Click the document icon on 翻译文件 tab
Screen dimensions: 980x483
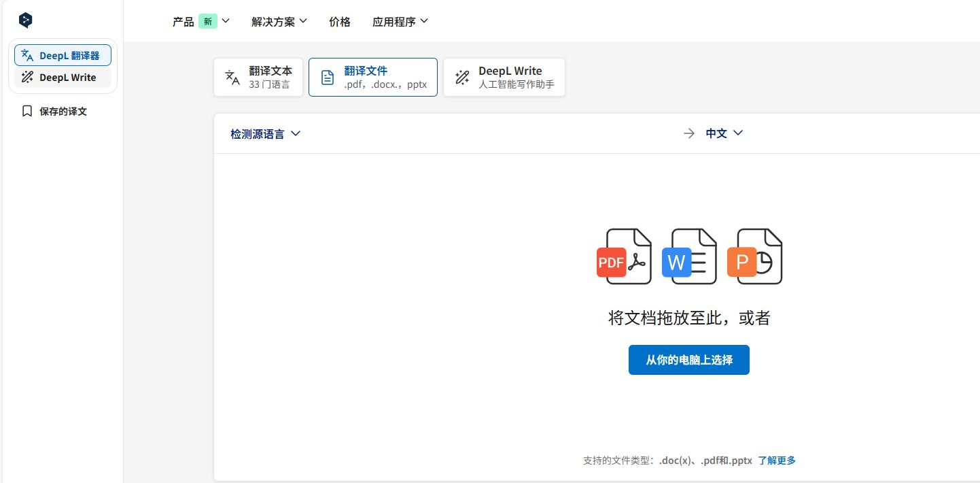[x=328, y=78]
